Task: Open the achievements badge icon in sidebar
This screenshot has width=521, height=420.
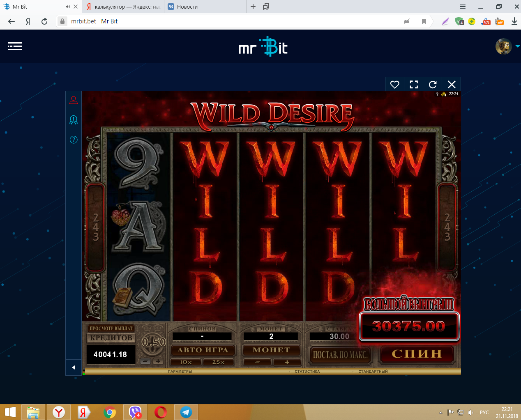Action: click(74, 120)
